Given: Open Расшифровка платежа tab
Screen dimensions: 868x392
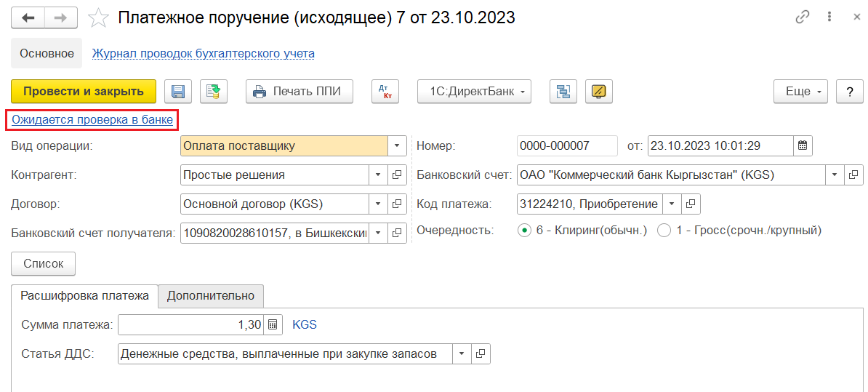Looking at the screenshot, I should tap(85, 295).
